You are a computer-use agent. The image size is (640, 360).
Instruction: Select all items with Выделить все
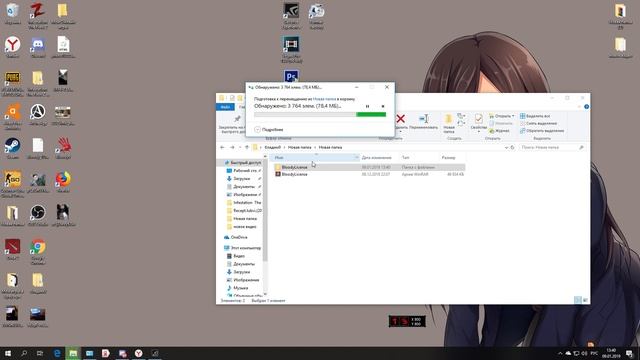[x=535, y=116]
